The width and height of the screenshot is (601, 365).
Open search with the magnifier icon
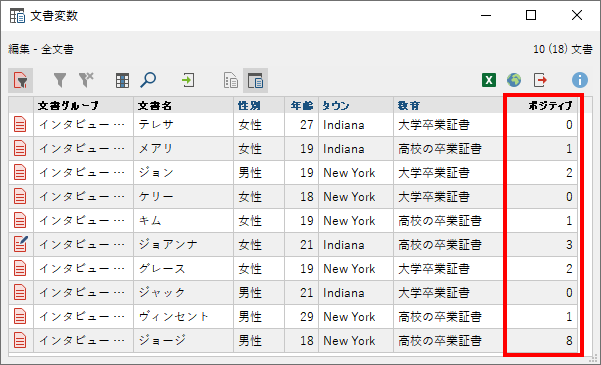148,80
